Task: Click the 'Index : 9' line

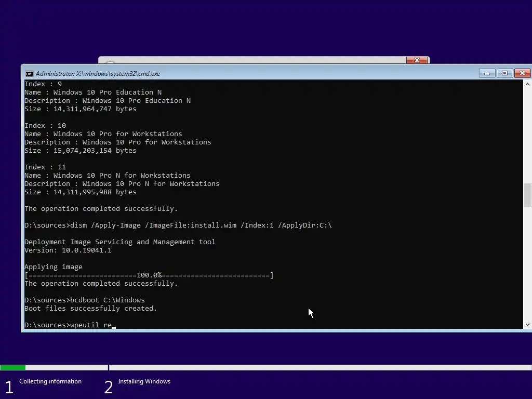Action: [43, 84]
